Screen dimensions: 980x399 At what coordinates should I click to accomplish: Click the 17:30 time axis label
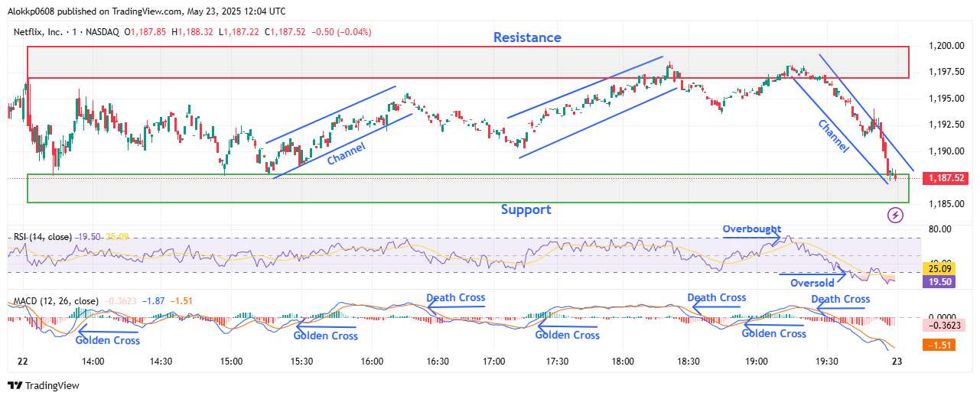click(558, 362)
